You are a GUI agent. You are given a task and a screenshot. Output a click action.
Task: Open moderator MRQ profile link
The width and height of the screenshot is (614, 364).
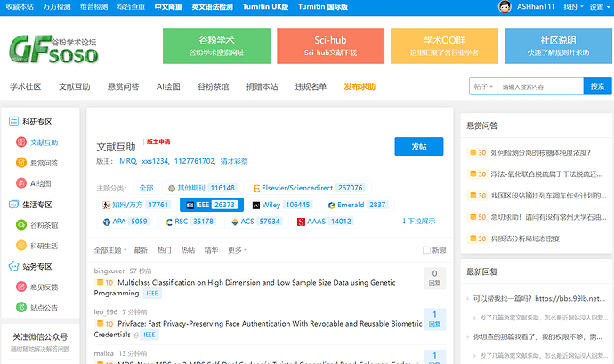pos(127,161)
